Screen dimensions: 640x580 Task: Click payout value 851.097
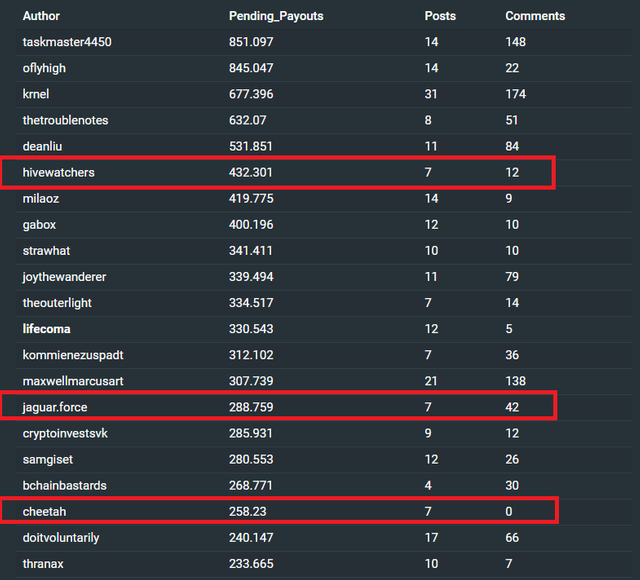pos(251,42)
